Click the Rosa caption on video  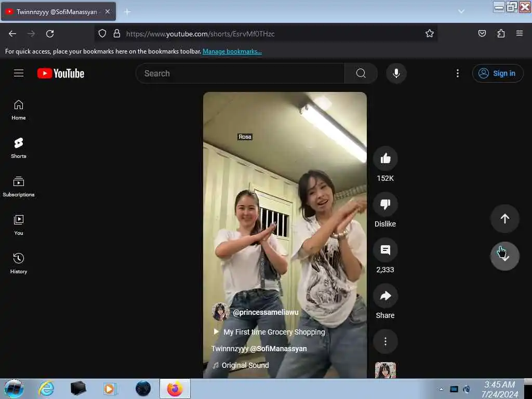click(245, 137)
